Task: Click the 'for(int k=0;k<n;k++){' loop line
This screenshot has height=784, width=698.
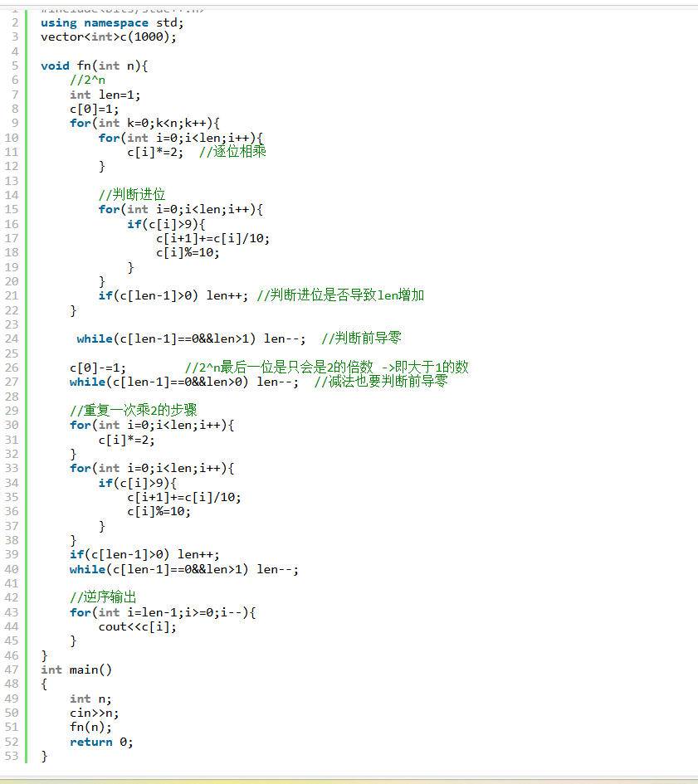Action: (144, 123)
